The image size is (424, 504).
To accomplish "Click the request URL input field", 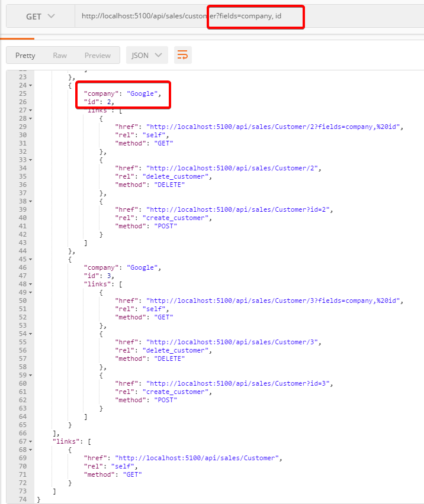I will (249, 16).
